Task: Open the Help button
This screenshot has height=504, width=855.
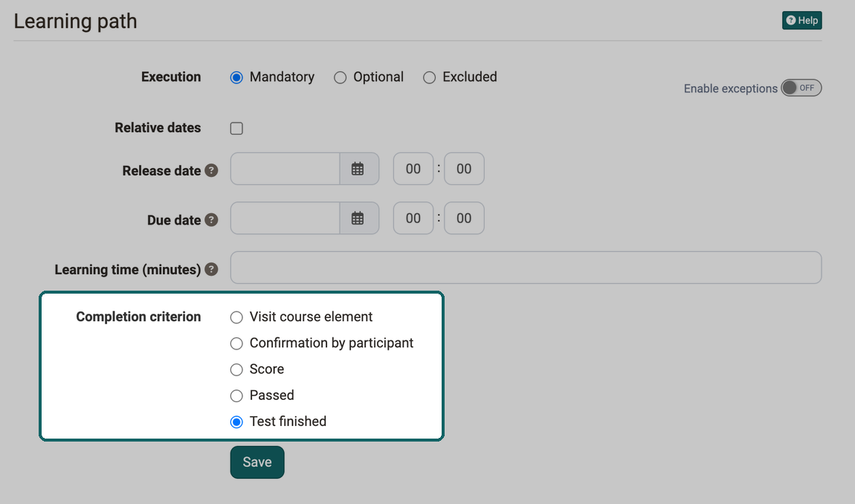Action: coord(801,20)
